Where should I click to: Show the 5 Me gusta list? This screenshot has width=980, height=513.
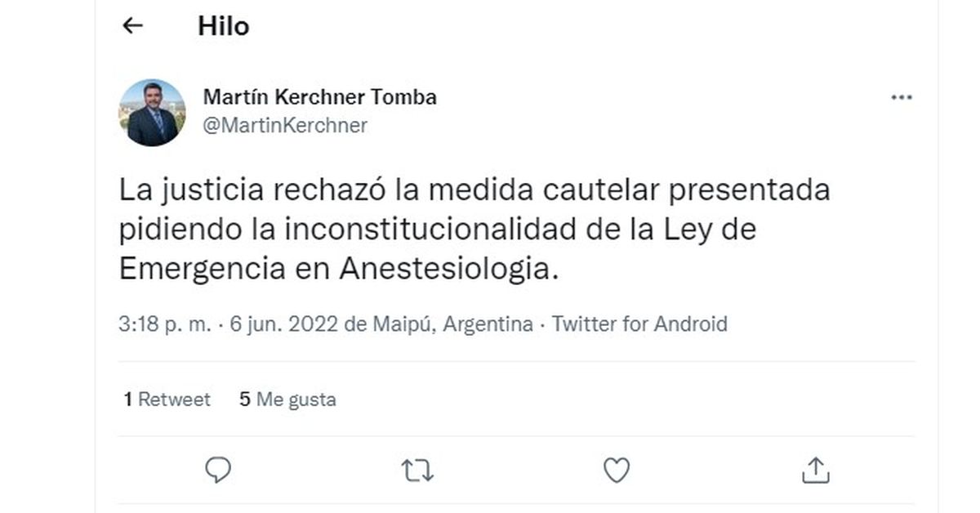(x=287, y=399)
